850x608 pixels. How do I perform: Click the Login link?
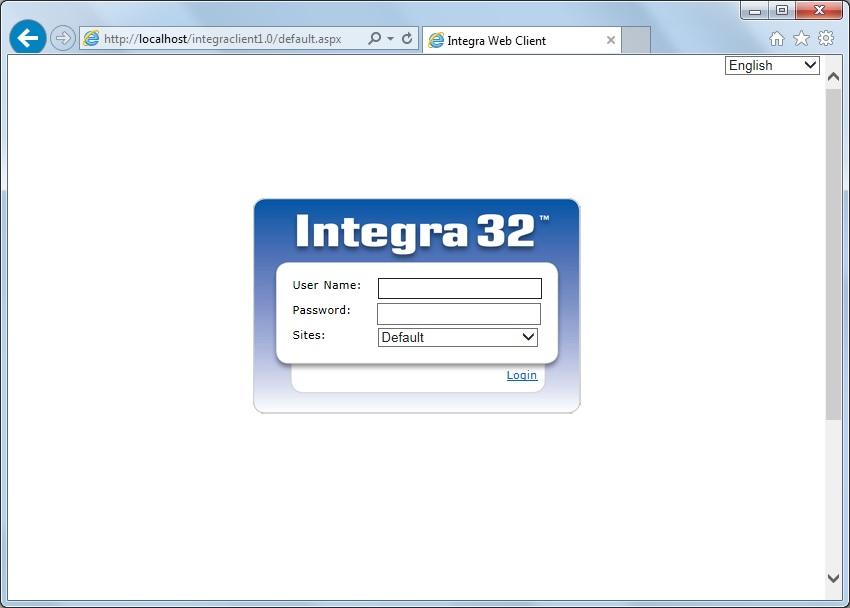pyautogui.click(x=521, y=375)
